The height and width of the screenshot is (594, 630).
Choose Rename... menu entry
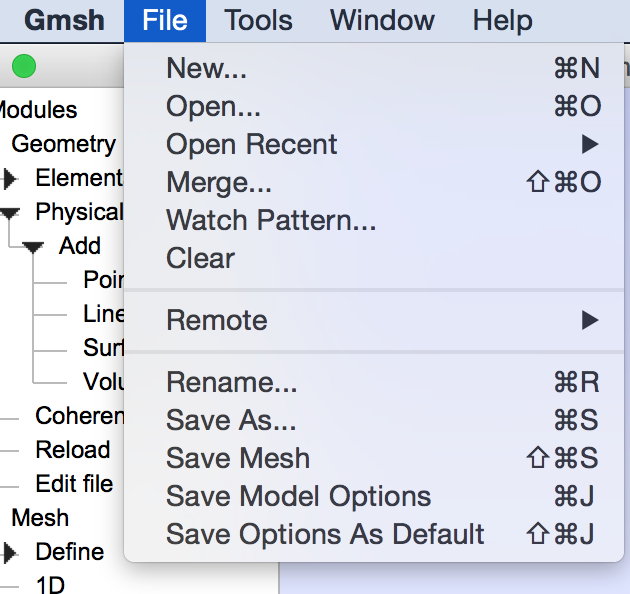click(x=374, y=382)
